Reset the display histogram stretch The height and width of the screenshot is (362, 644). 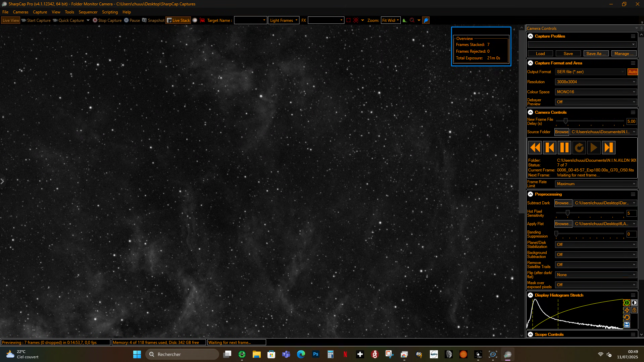pyautogui.click(x=627, y=317)
